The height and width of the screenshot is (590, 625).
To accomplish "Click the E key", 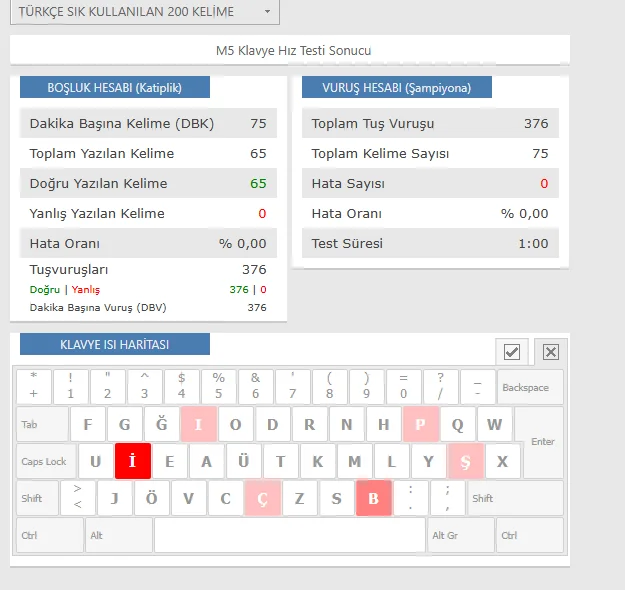I will tap(170, 461).
